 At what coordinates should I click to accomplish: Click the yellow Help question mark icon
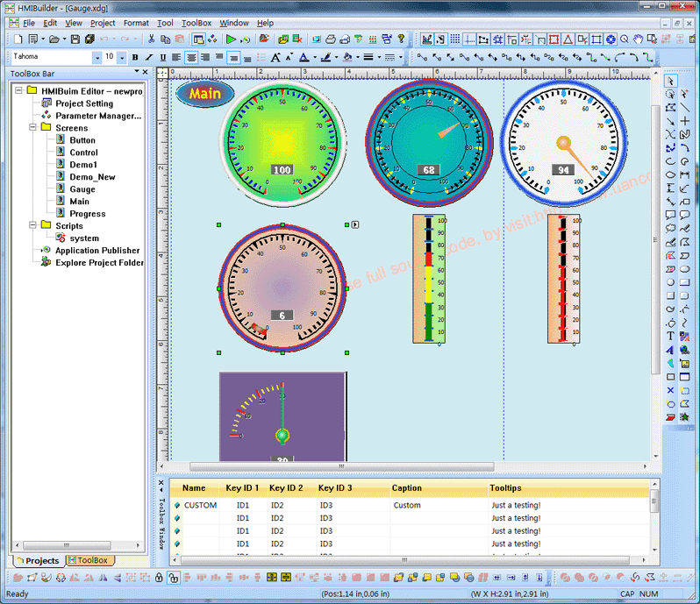(x=402, y=39)
